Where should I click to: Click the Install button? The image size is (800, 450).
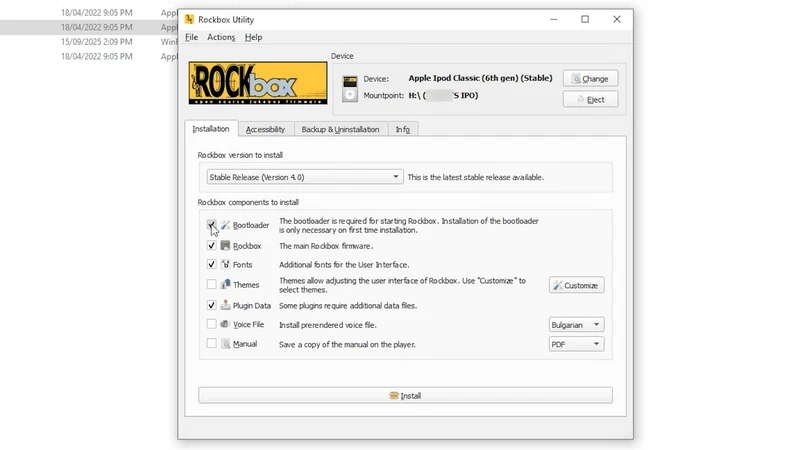[405, 395]
